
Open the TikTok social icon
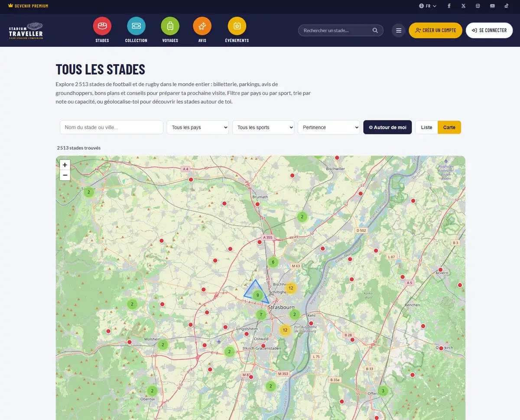point(506,6)
